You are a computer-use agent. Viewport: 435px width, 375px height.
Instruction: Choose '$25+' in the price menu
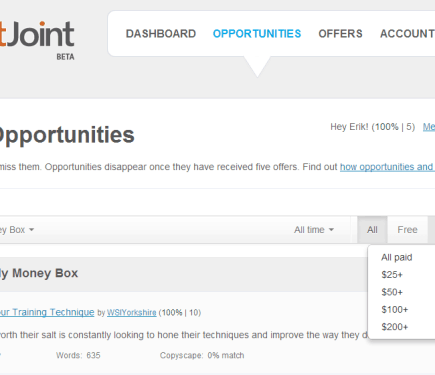point(392,275)
